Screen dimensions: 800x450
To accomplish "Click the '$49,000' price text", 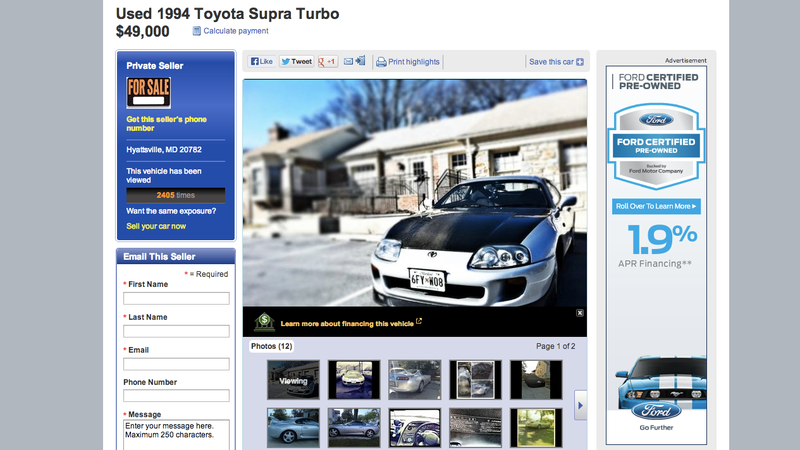I will coord(143,32).
